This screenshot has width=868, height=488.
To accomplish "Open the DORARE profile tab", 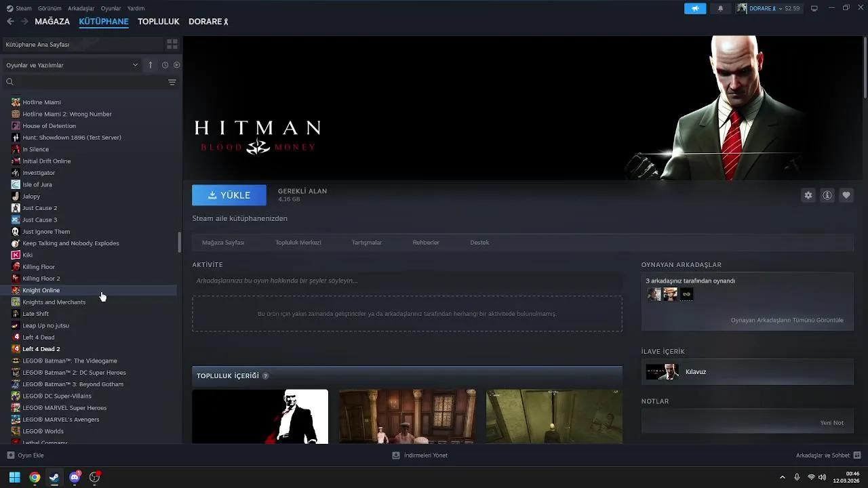I will click(x=208, y=22).
